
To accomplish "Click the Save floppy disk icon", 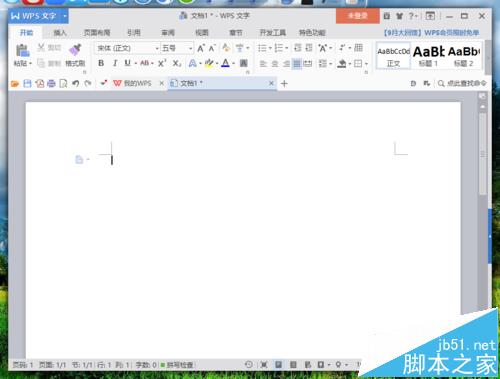I will pyautogui.click(x=27, y=83).
